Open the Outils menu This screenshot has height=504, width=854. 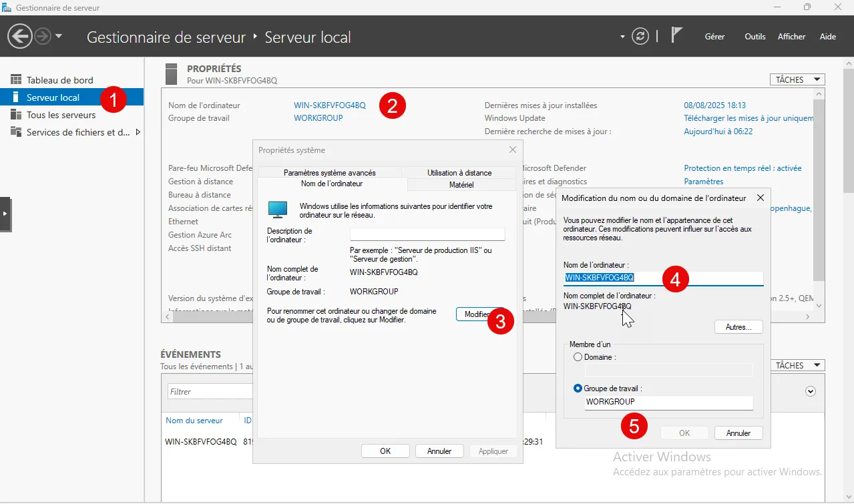755,37
